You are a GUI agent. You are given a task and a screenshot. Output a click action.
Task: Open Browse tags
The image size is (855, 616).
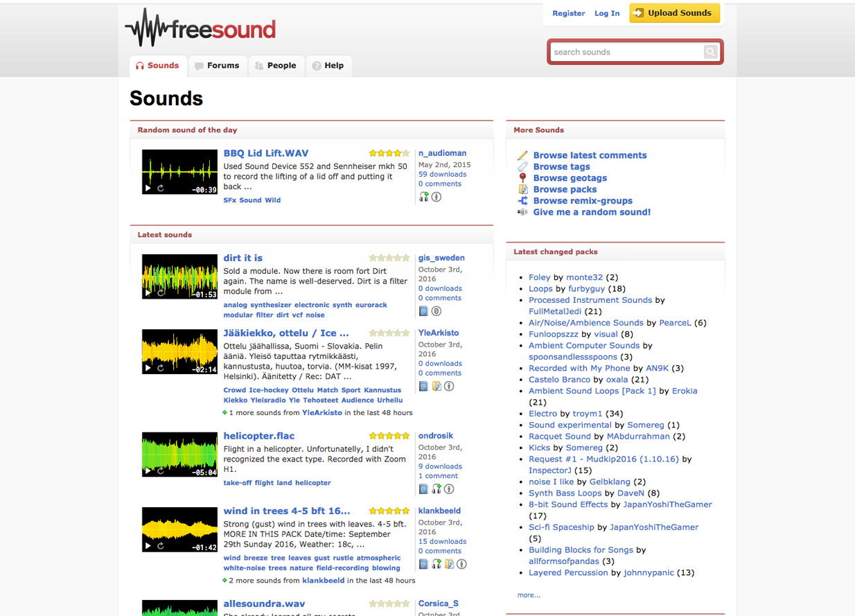(x=561, y=167)
